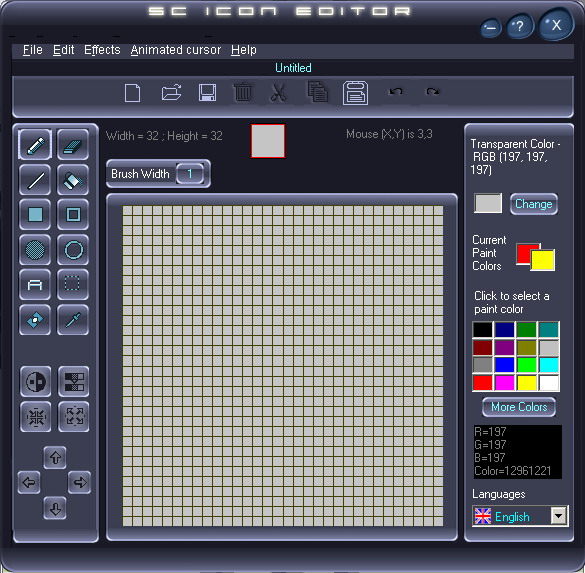
Task: Click the Open folder toolbar icon
Action: coord(172,93)
